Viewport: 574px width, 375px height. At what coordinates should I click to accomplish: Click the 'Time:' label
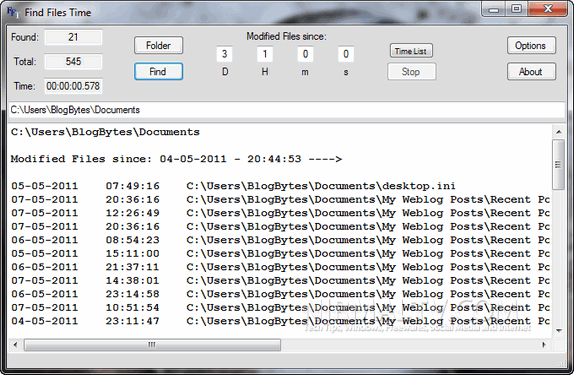[x=25, y=86]
